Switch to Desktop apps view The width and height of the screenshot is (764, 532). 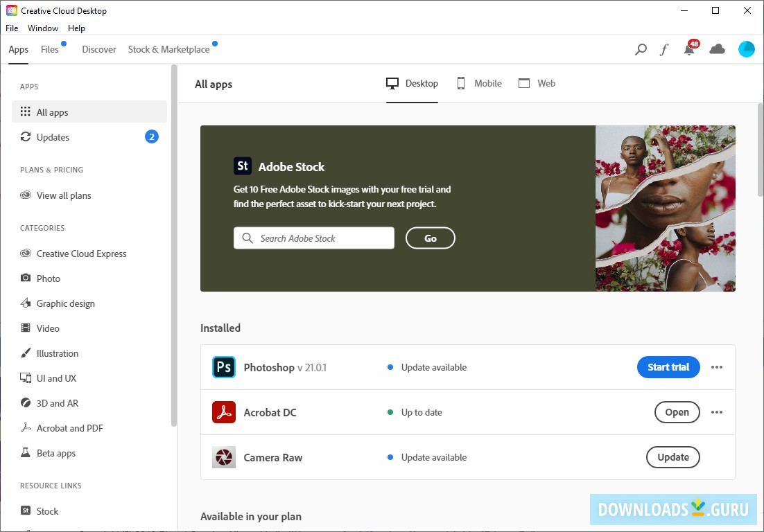point(412,83)
